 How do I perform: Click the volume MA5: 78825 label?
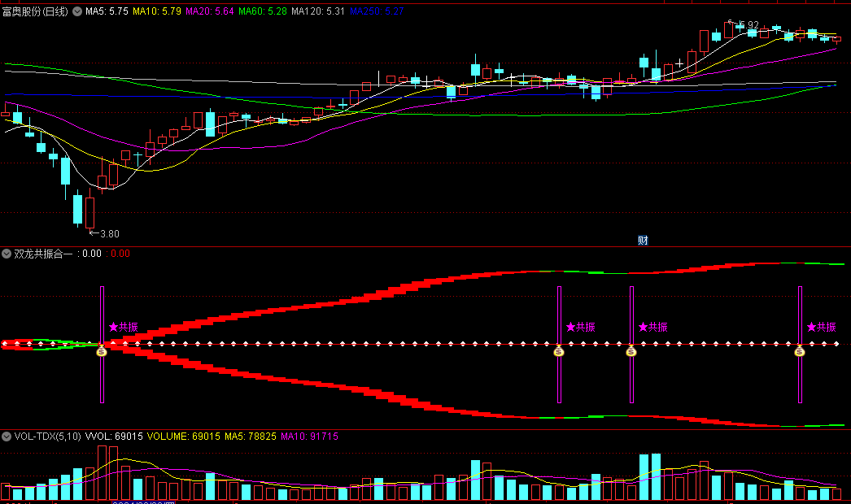251,437
